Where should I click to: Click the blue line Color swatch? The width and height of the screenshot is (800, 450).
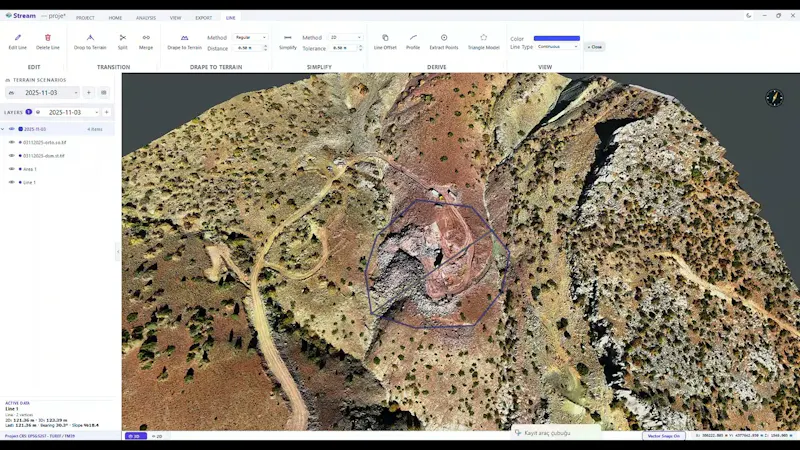557,38
